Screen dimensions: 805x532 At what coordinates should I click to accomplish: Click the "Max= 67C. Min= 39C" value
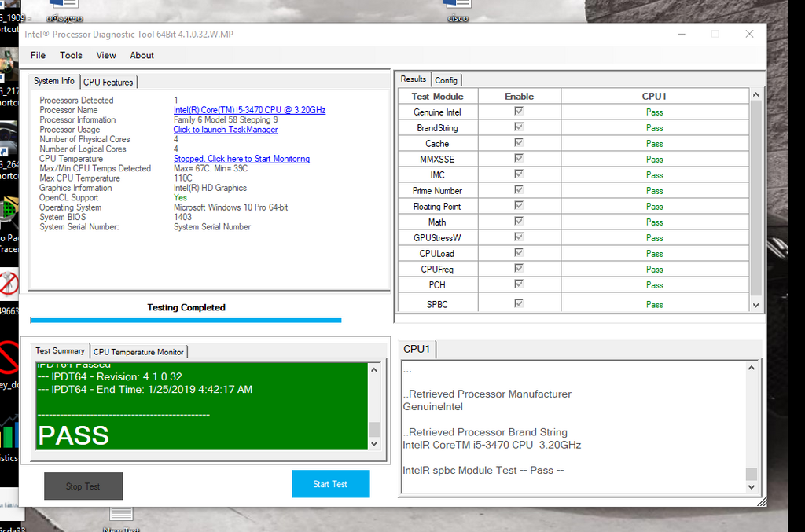[x=211, y=168]
